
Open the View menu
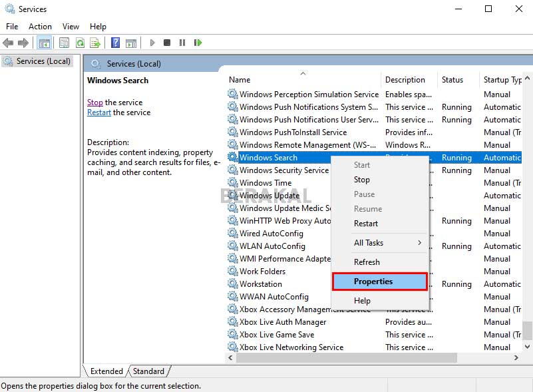71,27
